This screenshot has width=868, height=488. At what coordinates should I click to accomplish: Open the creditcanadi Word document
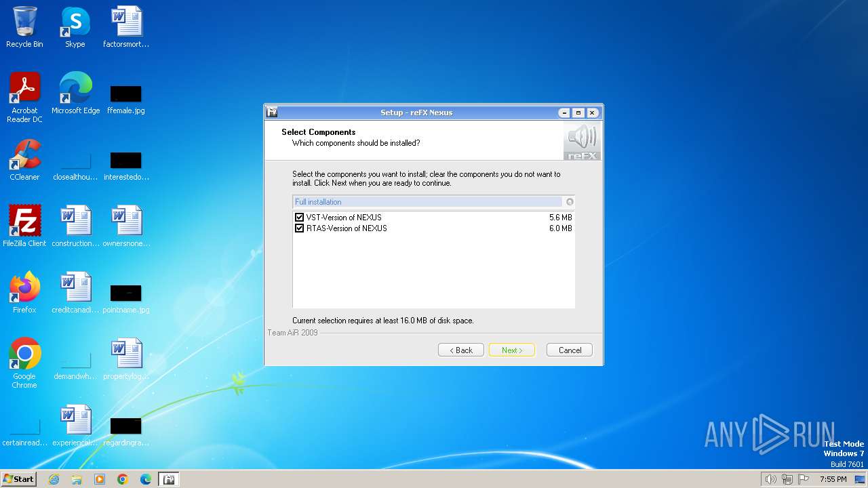(75, 293)
